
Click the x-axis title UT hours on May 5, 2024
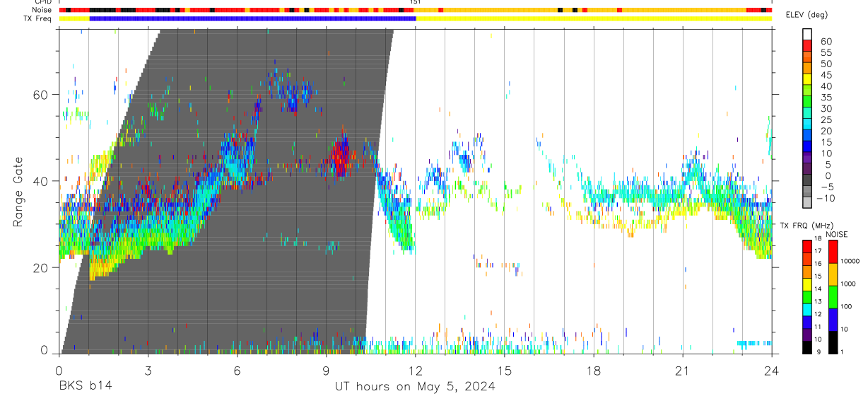pyautogui.click(x=415, y=386)
